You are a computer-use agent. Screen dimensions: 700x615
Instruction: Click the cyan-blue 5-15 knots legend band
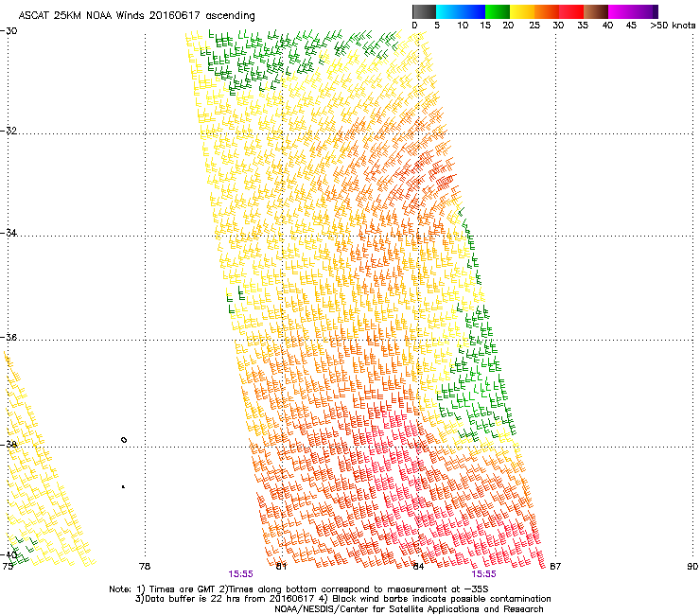tap(461, 11)
